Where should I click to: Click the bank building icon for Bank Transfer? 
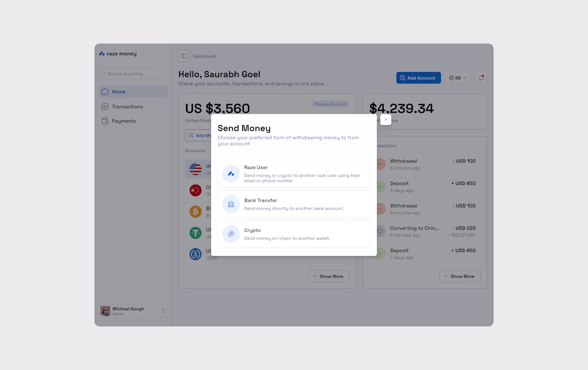[x=231, y=204]
